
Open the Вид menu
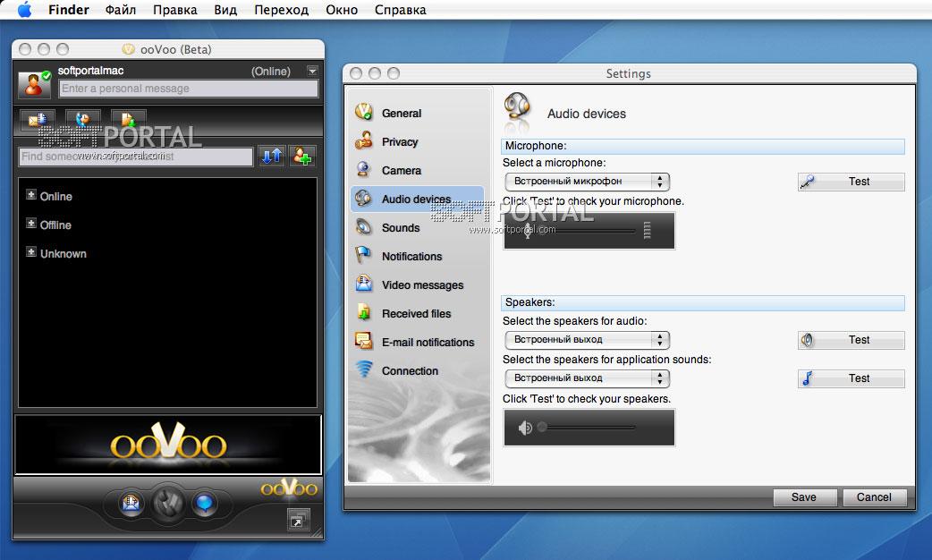(225, 10)
